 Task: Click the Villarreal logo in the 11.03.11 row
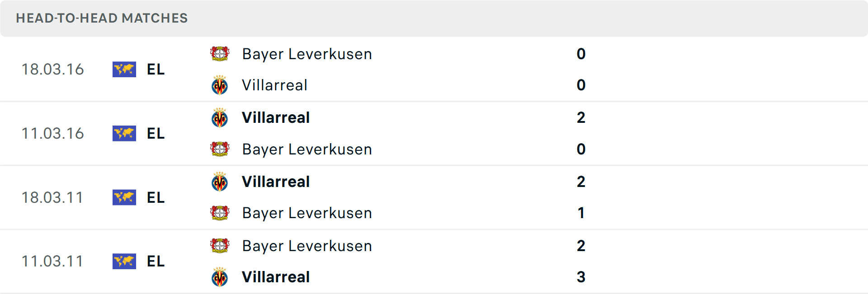click(220, 277)
